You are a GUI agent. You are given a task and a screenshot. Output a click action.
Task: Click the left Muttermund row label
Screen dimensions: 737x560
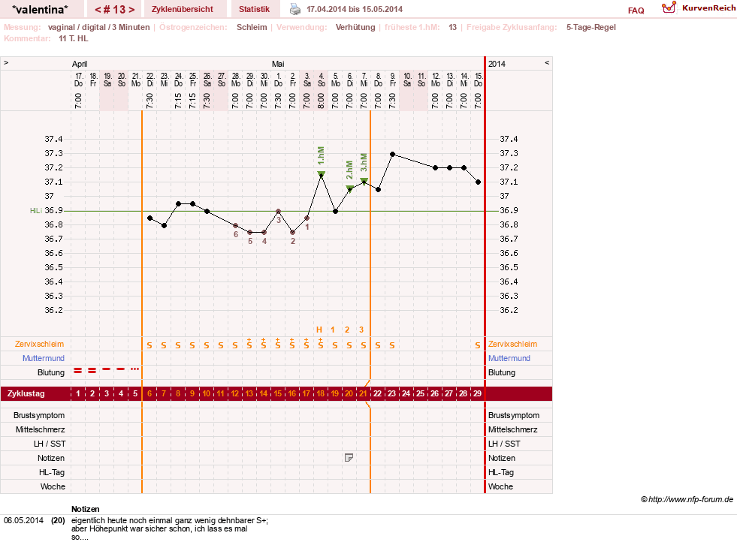(x=44, y=358)
